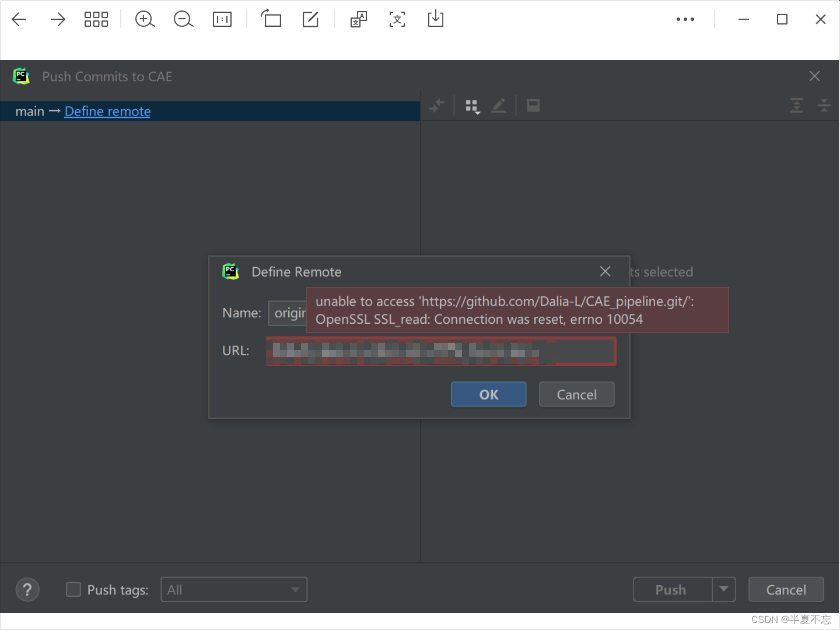This screenshot has width=840, height=630.
Task: Open the See more ellipsis menu
Action: [x=685, y=19]
